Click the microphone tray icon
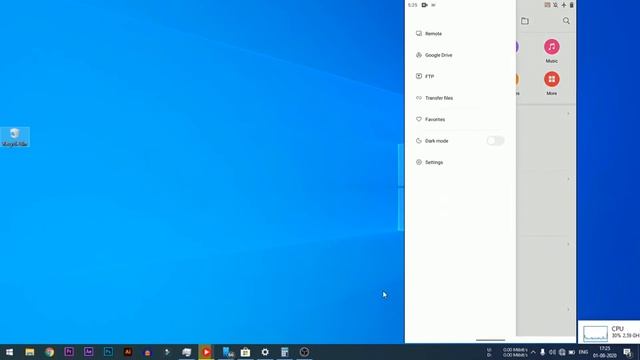 coord(542,352)
